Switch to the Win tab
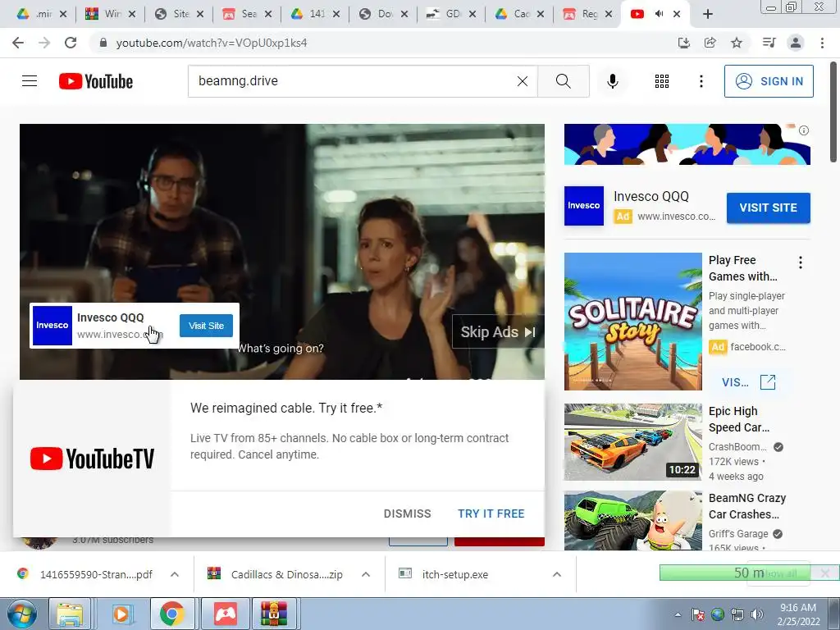 pyautogui.click(x=112, y=14)
